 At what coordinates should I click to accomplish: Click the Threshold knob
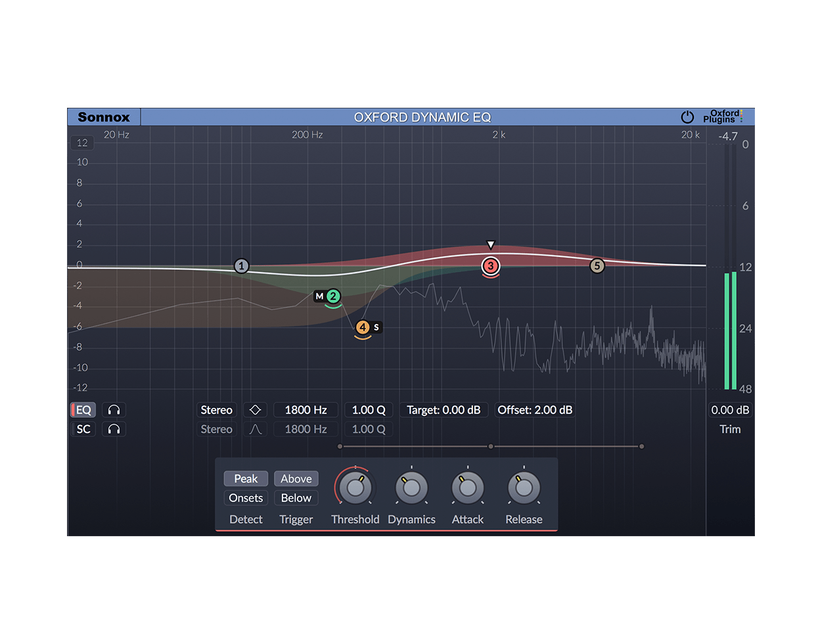pyautogui.click(x=355, y=488)
